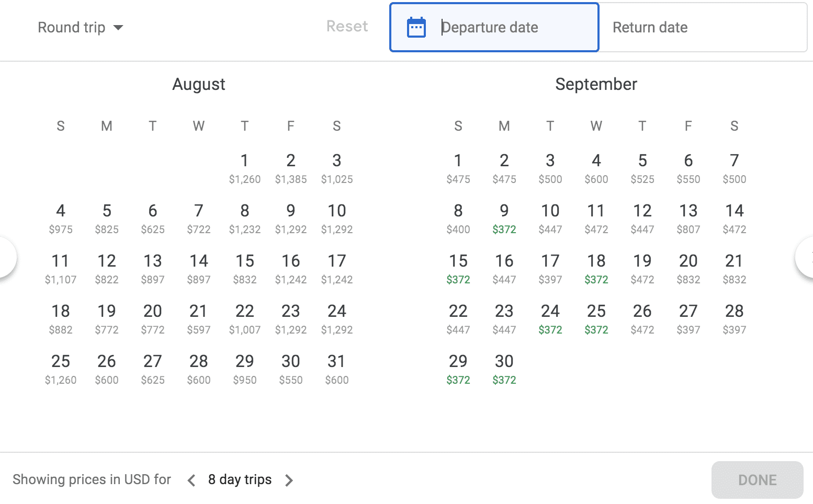Viewport: 813px width, 504px height.
Task: Click the Reset button
Action: pos(347,27)
